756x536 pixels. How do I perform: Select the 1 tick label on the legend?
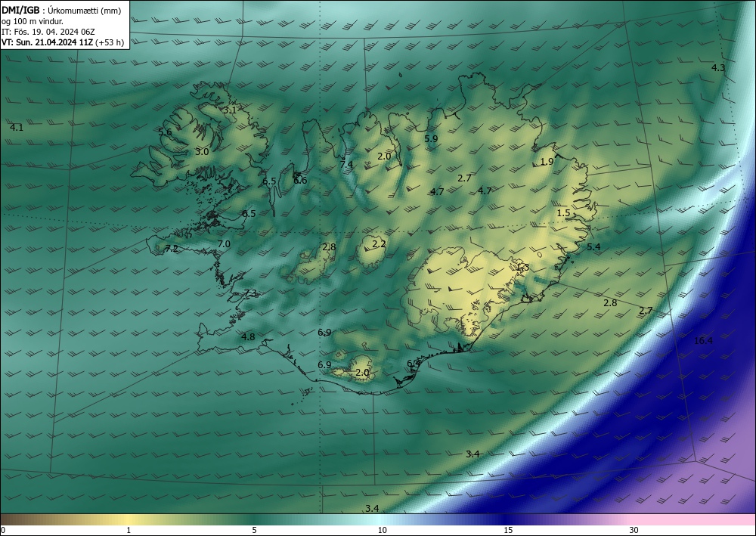129,530
